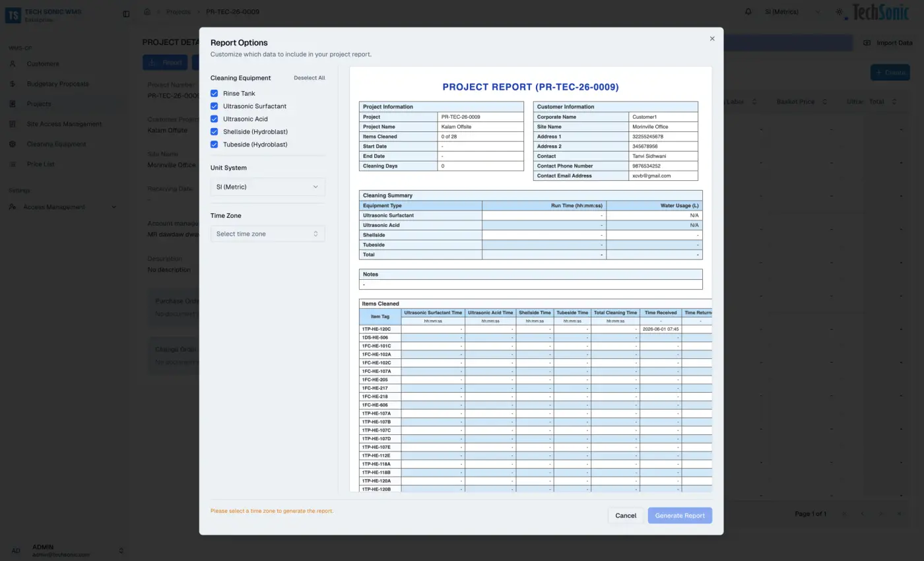
Task: Click the Access Management users icon
Action: click(13, 207)
